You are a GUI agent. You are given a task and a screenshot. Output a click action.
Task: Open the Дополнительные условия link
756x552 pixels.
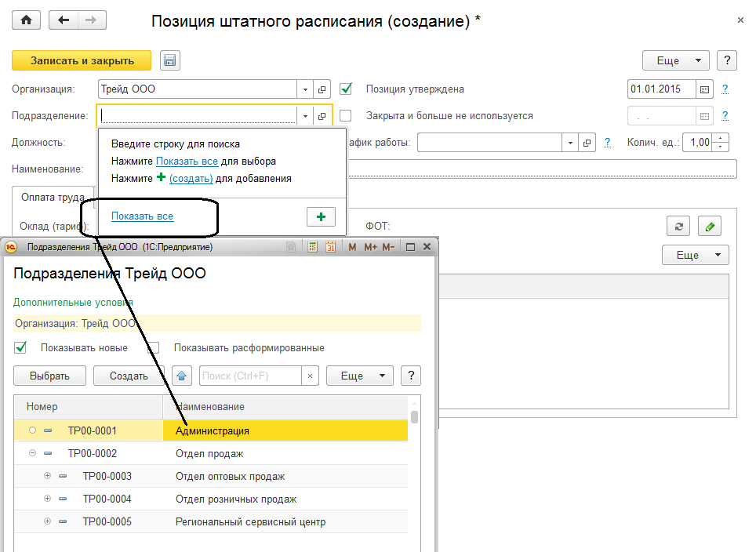pyautogui.click(x=73, y=303)
